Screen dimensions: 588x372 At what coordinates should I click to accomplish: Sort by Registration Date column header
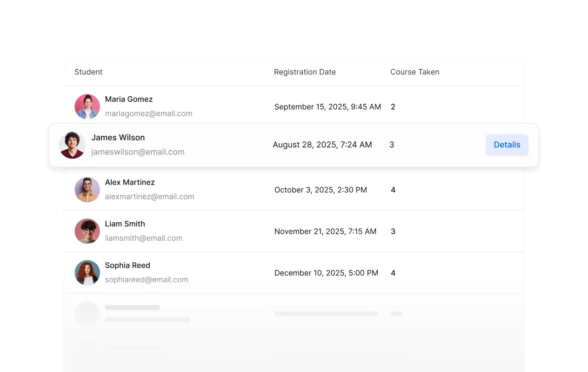305,72
